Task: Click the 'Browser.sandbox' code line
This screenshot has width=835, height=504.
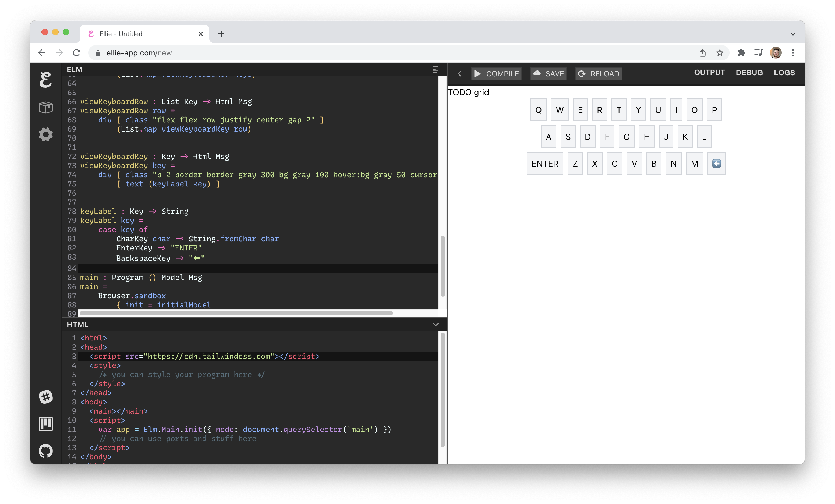Action: [x=132, y=296]
